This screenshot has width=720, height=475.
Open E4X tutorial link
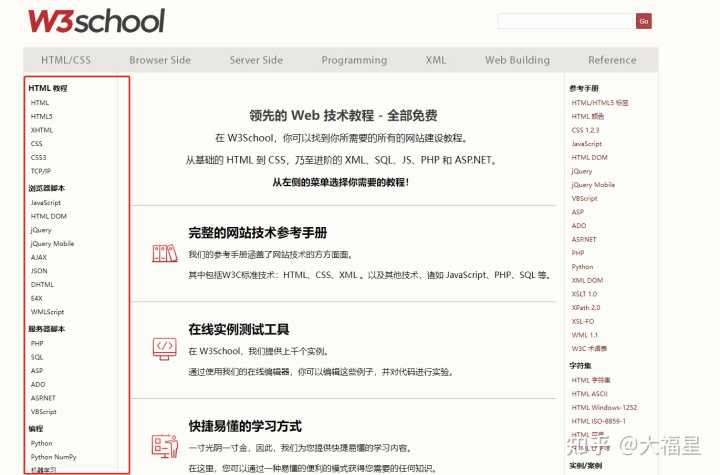36,298
